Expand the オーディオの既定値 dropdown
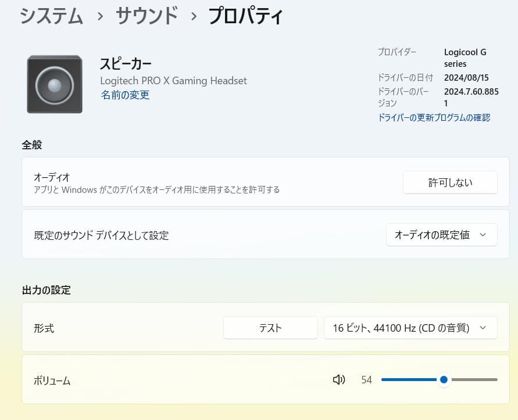This screenshot has height=420, width=518. (441, 235)
